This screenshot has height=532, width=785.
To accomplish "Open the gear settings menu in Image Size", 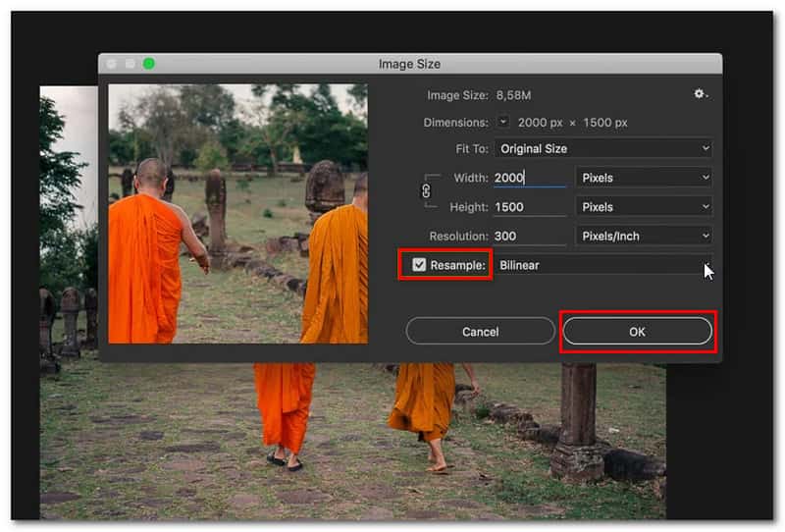I will 700,93.
